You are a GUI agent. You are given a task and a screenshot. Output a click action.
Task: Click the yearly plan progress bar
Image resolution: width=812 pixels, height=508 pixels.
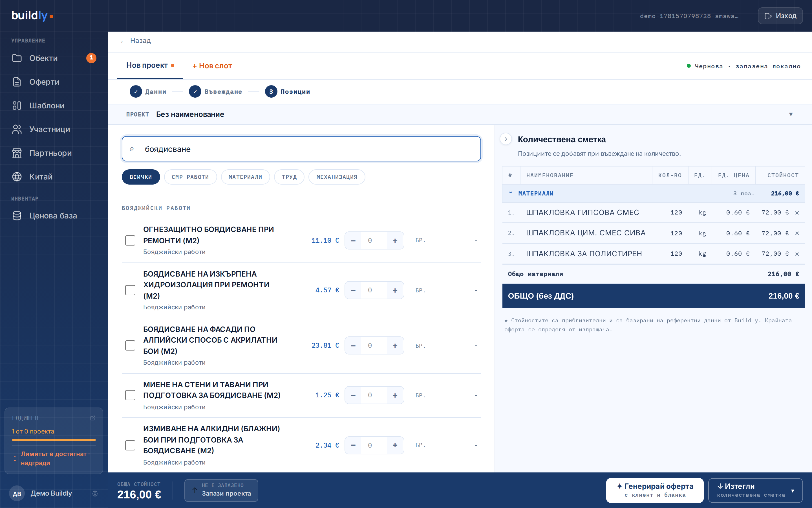point(54,440)
